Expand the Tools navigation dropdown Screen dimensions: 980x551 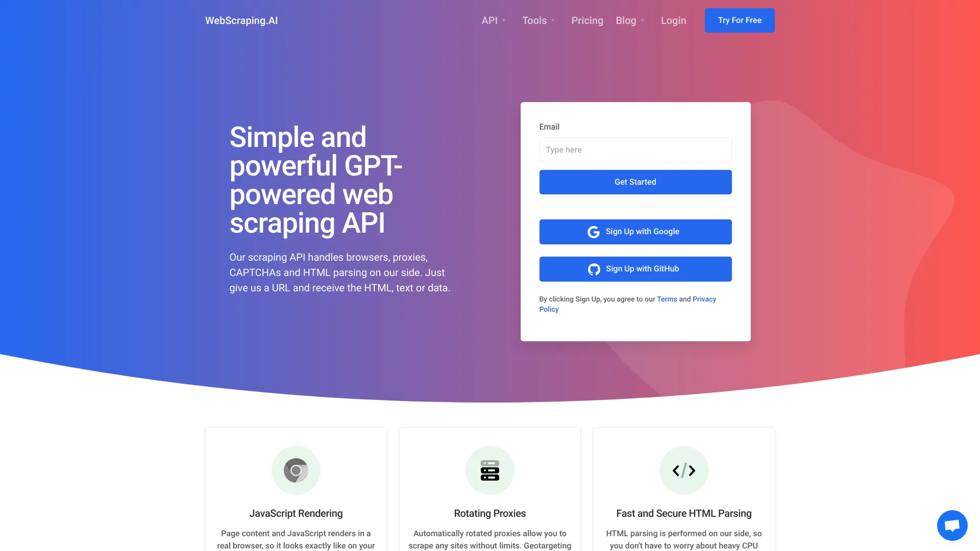click(539, 20)
